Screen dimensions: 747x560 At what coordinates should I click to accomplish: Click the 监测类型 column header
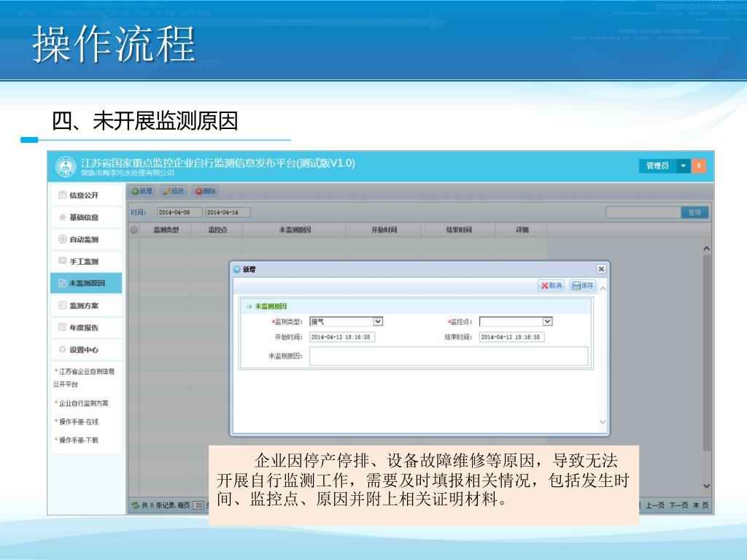[166, 230]
